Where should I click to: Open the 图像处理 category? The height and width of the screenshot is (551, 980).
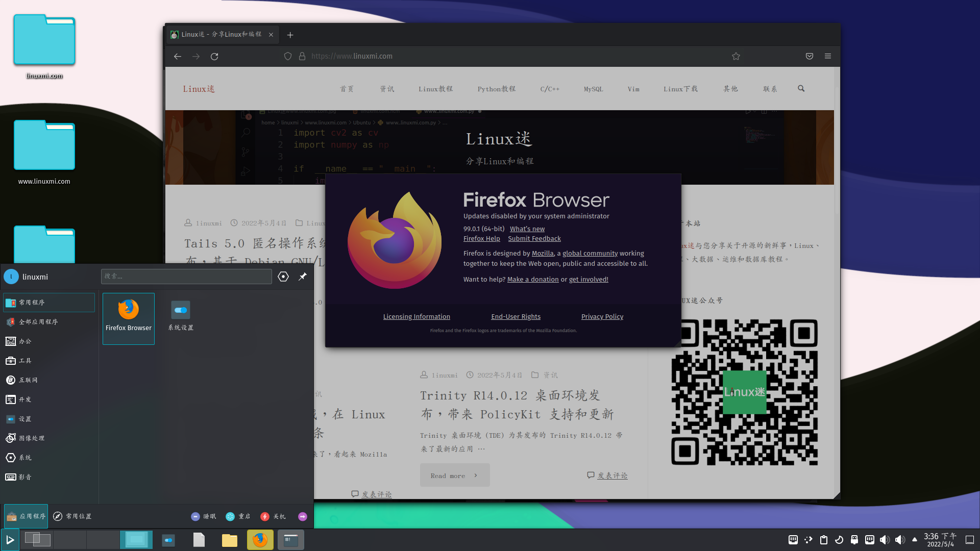[49, 438]
